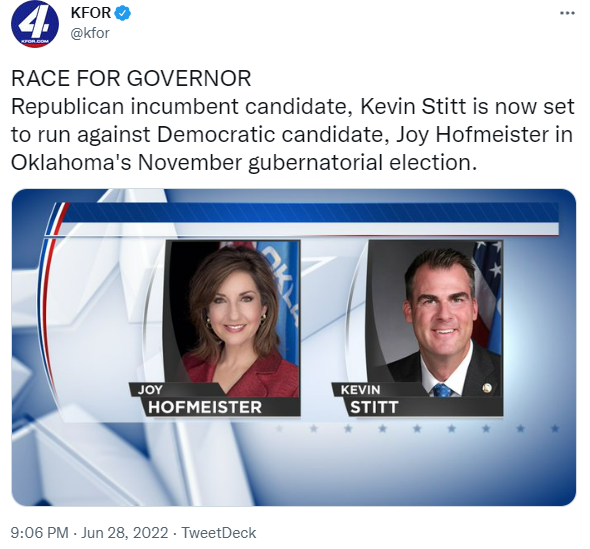Viewport: 590px width, 549px height.
Task: Click Joy Hofmeister's portrait photo
Action: click(x=233, y=318)
